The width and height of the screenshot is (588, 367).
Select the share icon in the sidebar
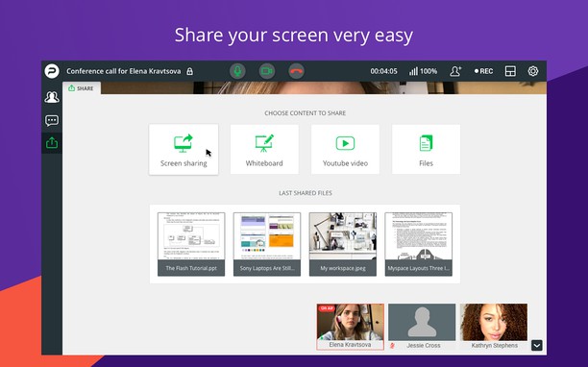(x=52, y=142)
